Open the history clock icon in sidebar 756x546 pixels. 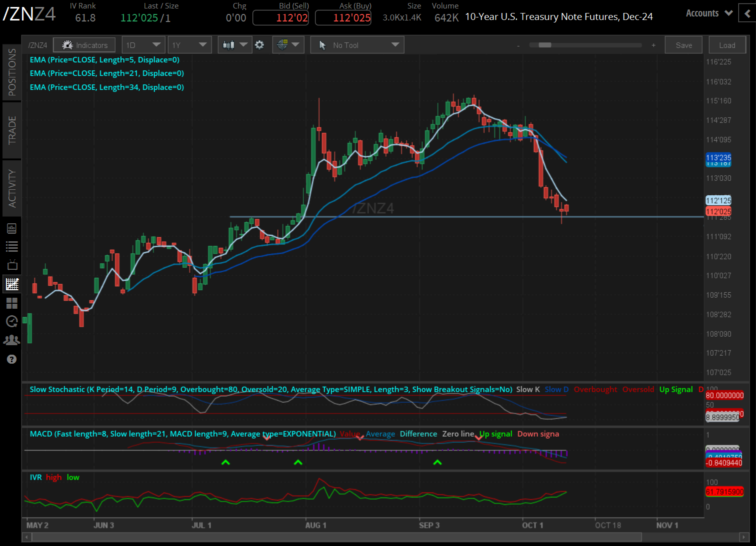click(x=11, y=321)
